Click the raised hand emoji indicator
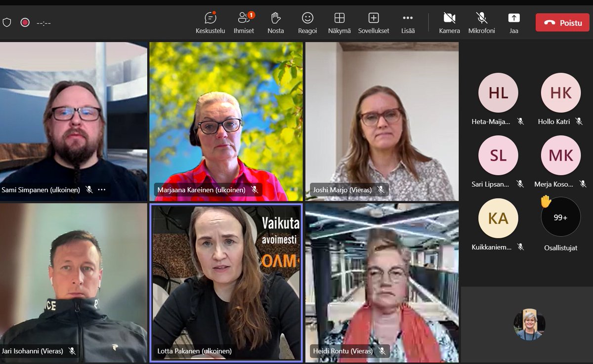Image resolution: width=593 pixels, height=364 pixels. pyautogui.click(x=546, y=202)
